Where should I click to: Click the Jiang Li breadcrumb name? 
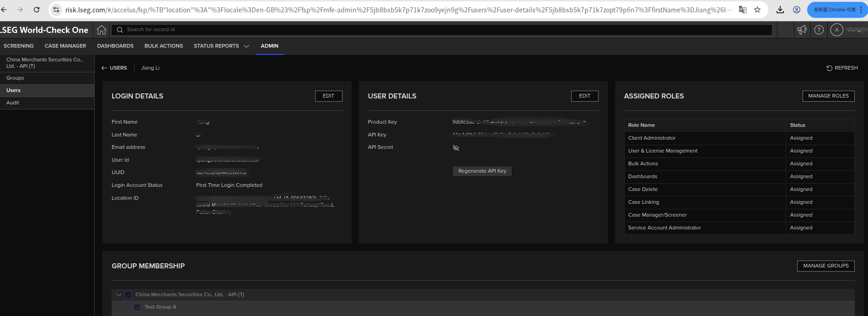(x=150, y=68)
